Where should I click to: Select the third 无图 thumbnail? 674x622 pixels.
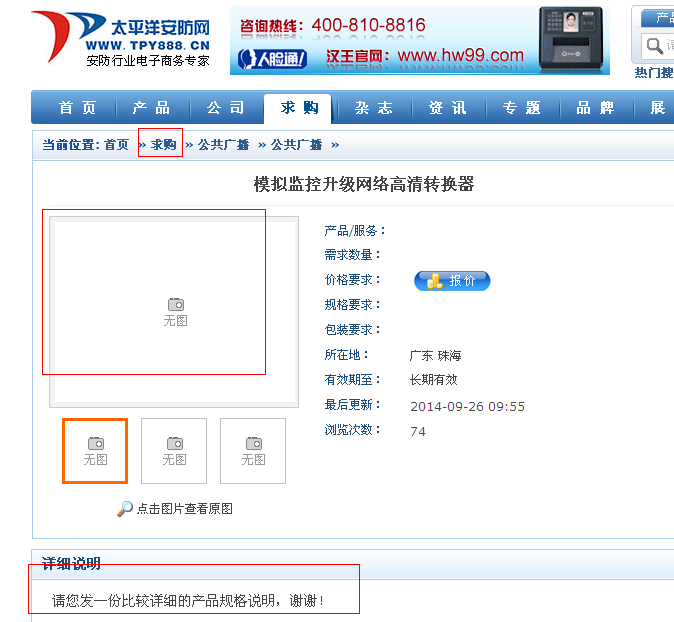(253, 451)
